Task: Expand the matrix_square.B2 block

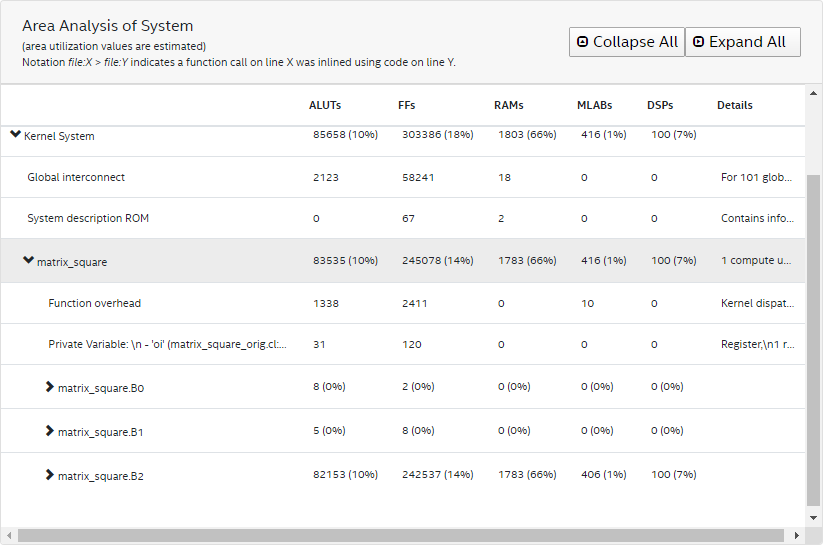Action: 50,475
